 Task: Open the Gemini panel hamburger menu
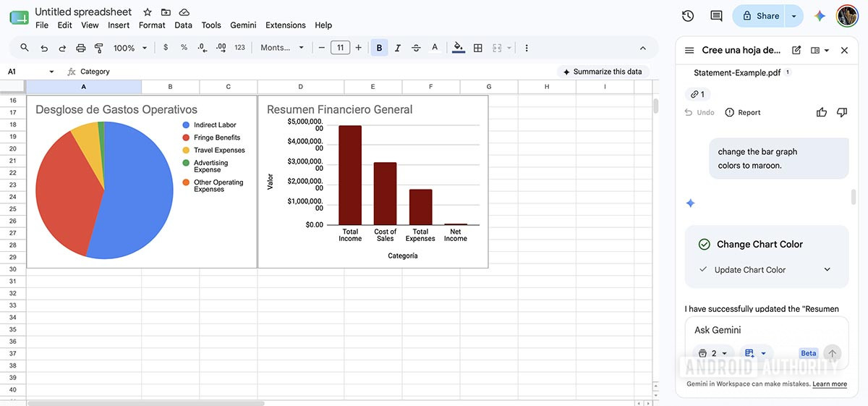689,51
